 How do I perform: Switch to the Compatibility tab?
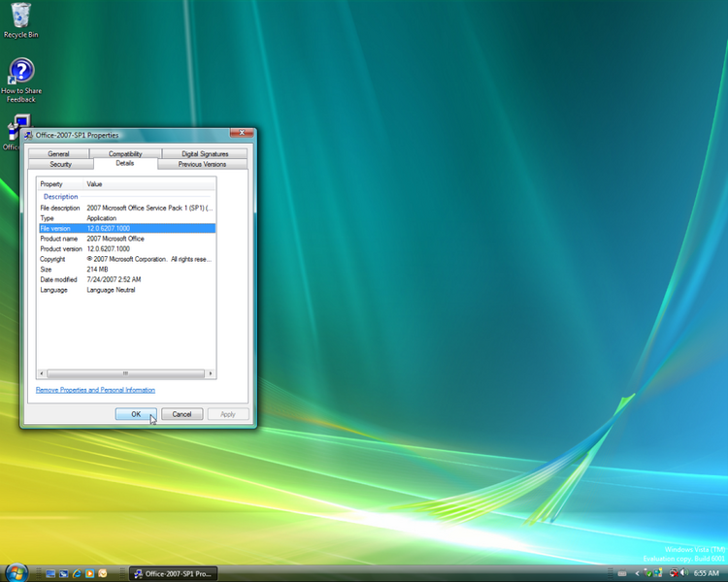click(x=125, y=153)
